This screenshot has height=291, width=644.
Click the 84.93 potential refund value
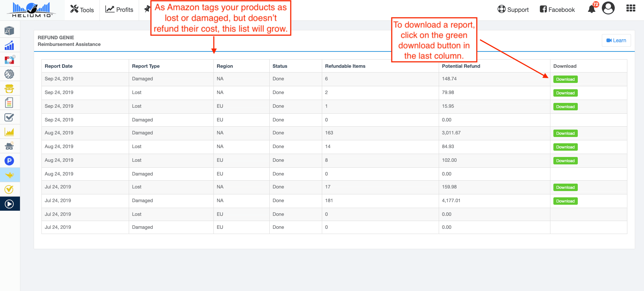pyautogui.click(x=448, y=146)
